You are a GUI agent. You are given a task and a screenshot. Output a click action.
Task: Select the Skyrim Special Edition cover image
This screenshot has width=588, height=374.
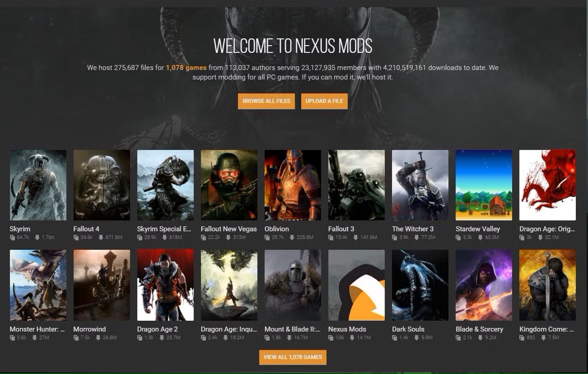coord(165,185)
